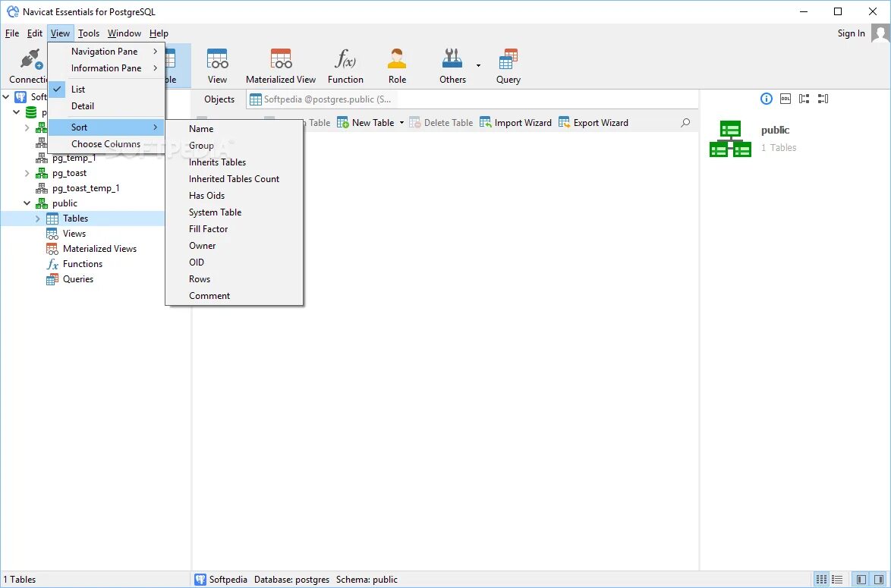The image size is (891, 588).
Task: Click New Table button
Action: pos(365,123)
